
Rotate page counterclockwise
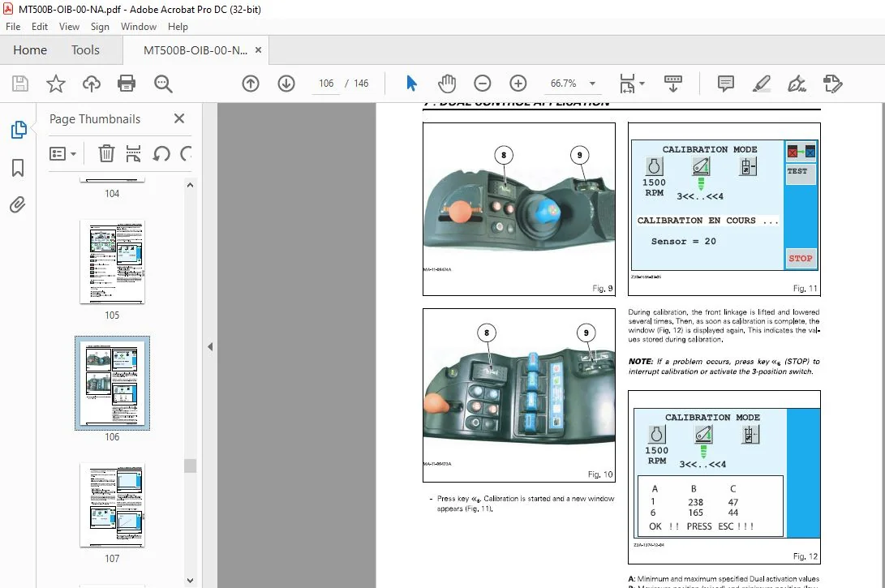161,153
